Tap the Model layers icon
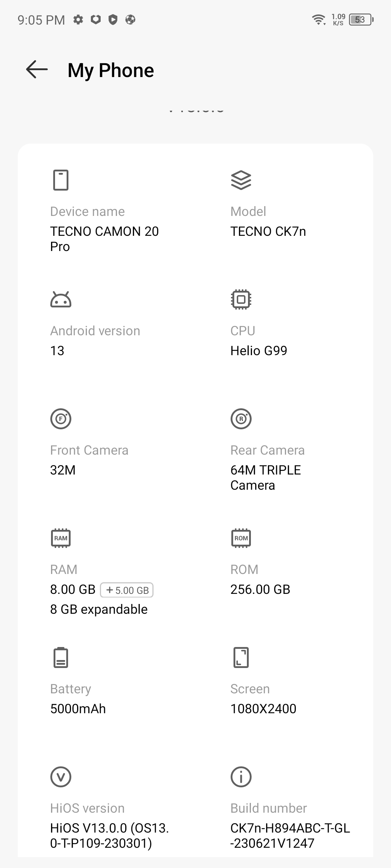The width and height of the screenshot is (391, 868). pyautogui.click(x=241, y=180)
